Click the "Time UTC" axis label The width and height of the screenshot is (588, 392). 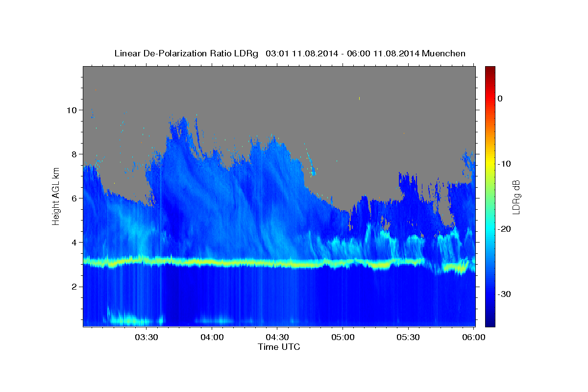(279, 347)
